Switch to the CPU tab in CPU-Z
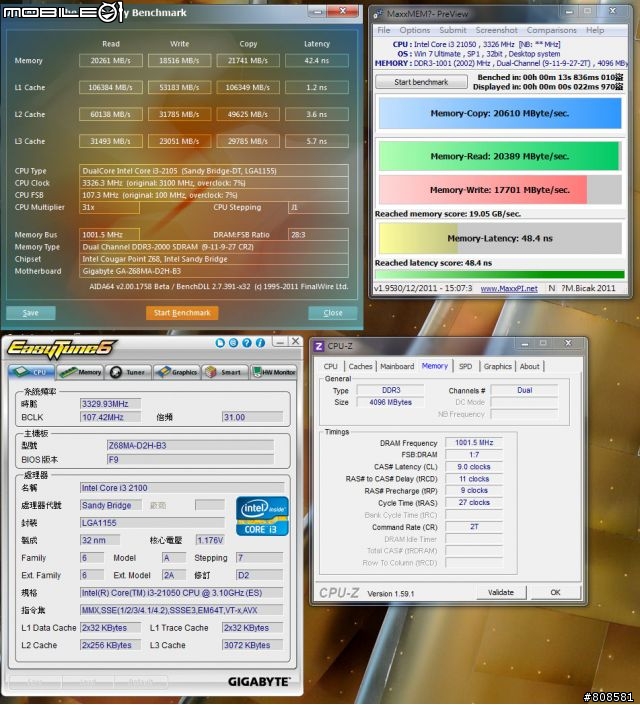The height and width of the screenshot is (705, 640). [x=331, y=366]
